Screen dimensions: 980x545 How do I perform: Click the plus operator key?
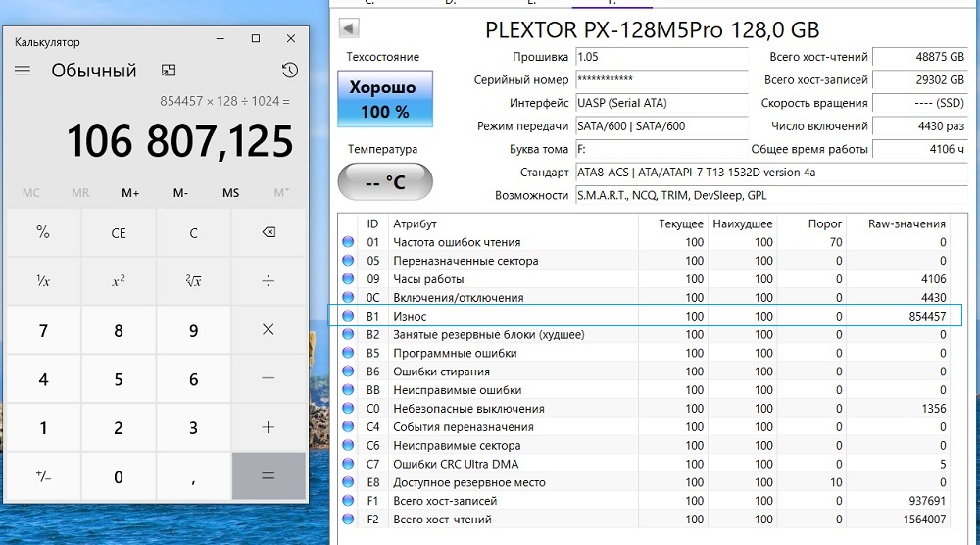[269, 427]
